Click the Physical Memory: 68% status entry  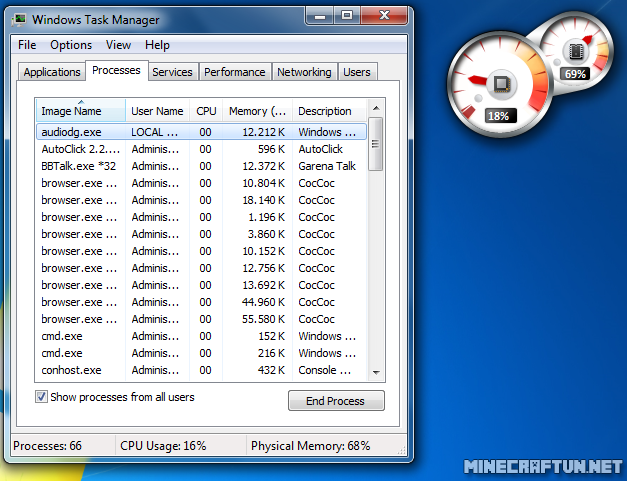pyautogui.click(x=310, y=445)
